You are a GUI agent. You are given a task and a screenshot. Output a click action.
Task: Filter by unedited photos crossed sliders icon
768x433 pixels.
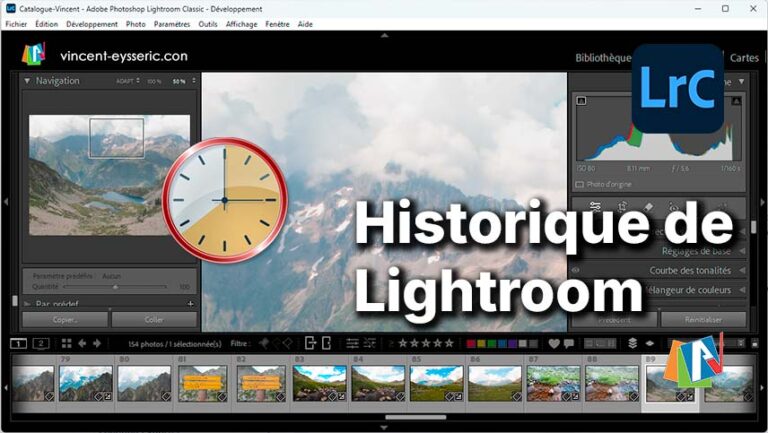click(370, 344)
